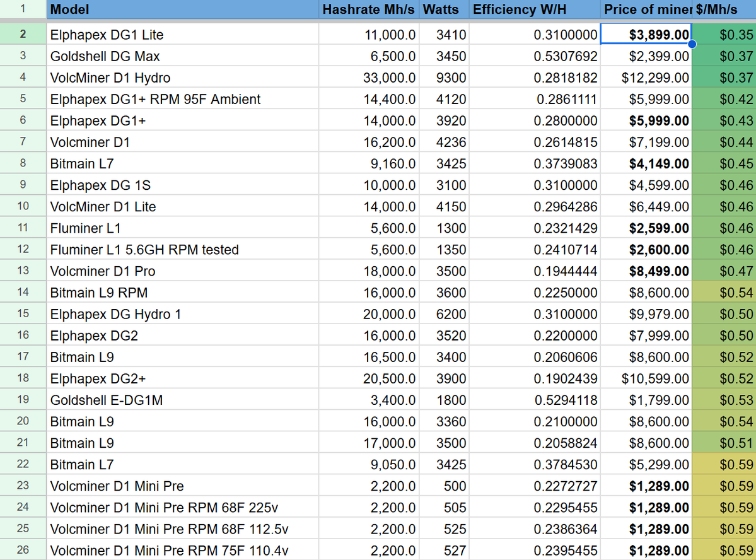Select the $/Mh/s header cell
This screenshot has height=560, width=756.
pos(724,9)
